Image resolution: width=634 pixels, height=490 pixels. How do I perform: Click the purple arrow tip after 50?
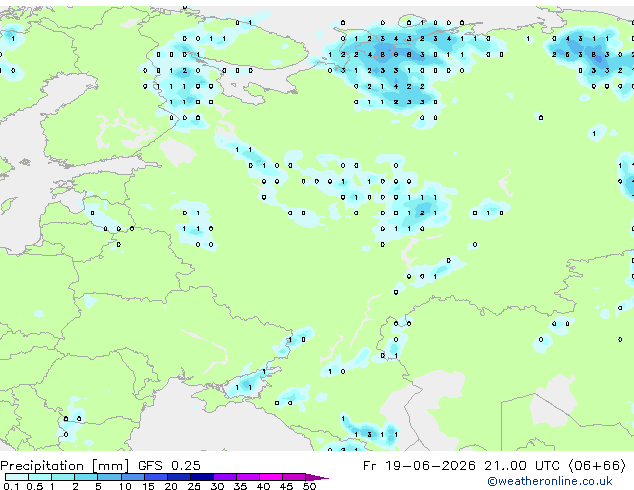[317, 477]
